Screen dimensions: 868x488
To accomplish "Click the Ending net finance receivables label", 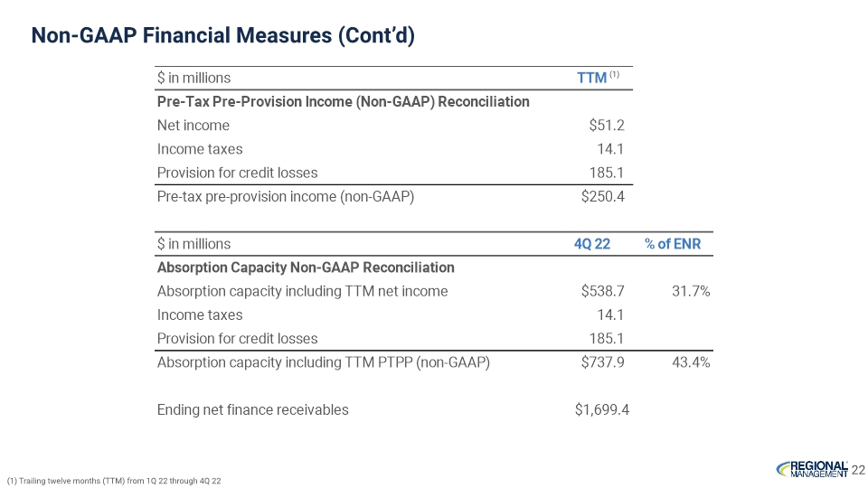I will (x=252, y=410).
